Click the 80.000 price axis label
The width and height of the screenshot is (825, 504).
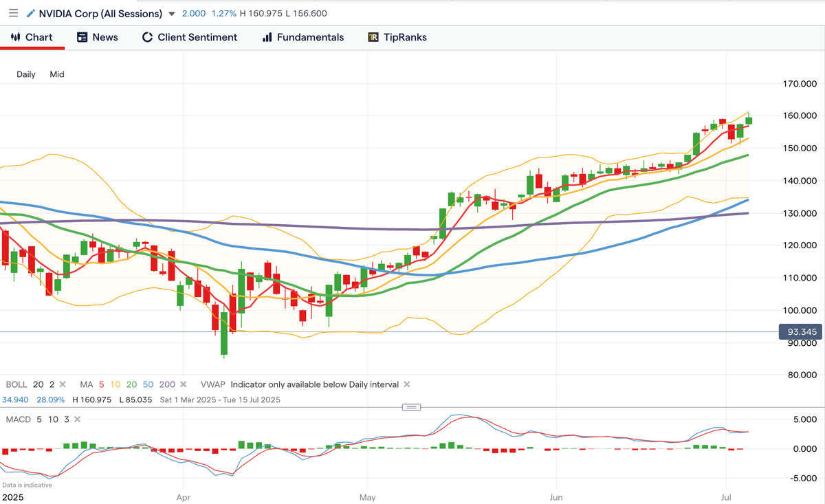pyautogui.click(x=802, y=375)
